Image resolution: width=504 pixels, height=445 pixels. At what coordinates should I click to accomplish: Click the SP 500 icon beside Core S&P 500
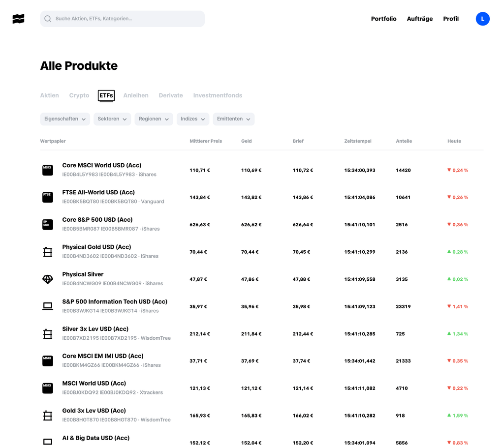coord(47,225)
